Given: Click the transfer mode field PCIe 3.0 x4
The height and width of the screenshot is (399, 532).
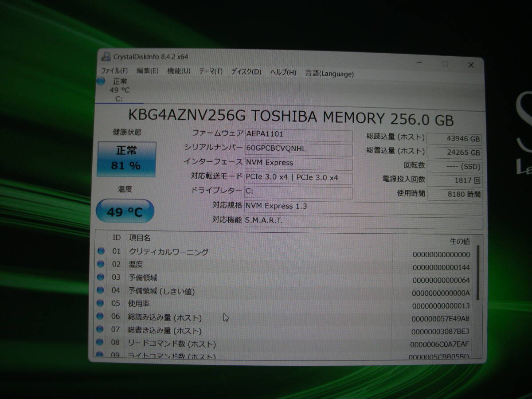Looking at the screenshot, I should point(299,178).
